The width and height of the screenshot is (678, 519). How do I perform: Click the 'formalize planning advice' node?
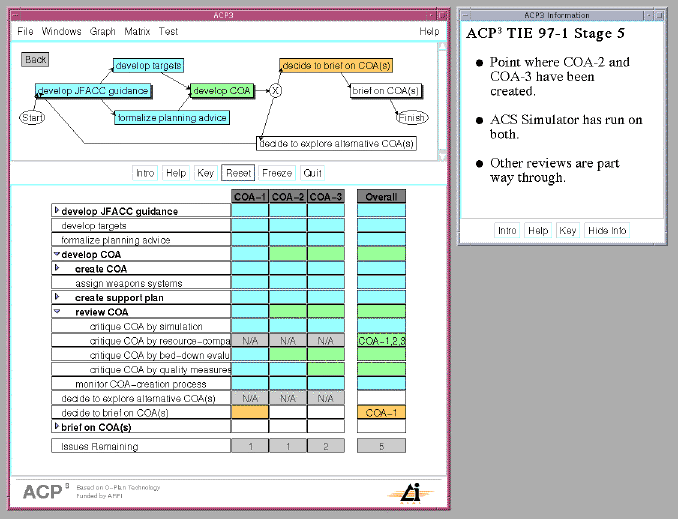(172, 118)
